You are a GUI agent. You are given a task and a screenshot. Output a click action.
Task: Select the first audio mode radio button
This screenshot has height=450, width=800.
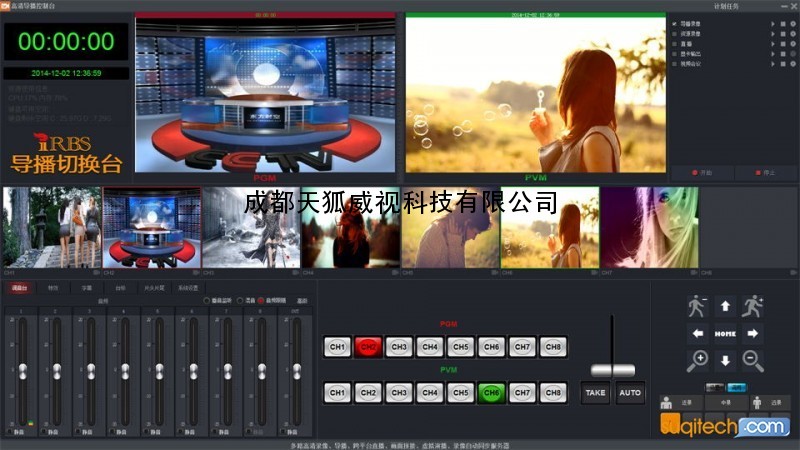pyautogui.click(x=207, y=301)
